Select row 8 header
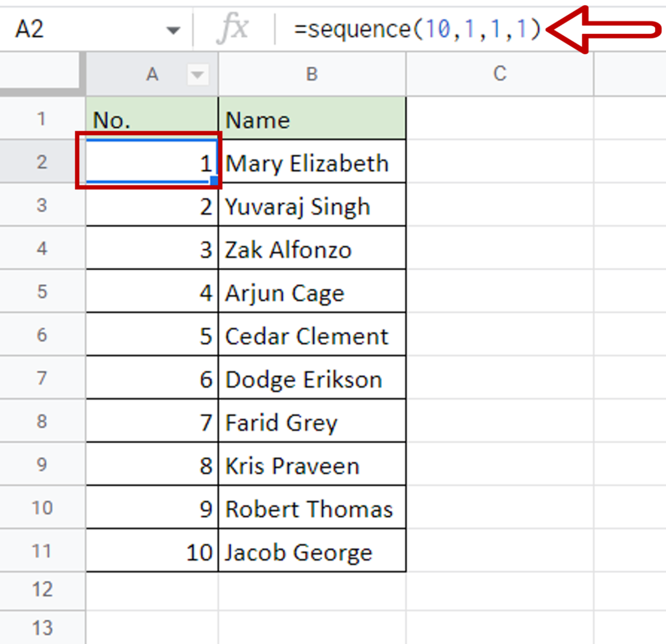This screenshot has height=644, width=666. [x=42, y=421]
